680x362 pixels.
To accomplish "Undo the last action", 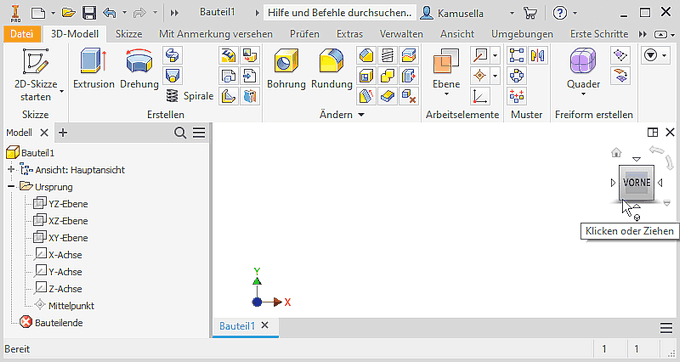I will (x=110, y=13).
